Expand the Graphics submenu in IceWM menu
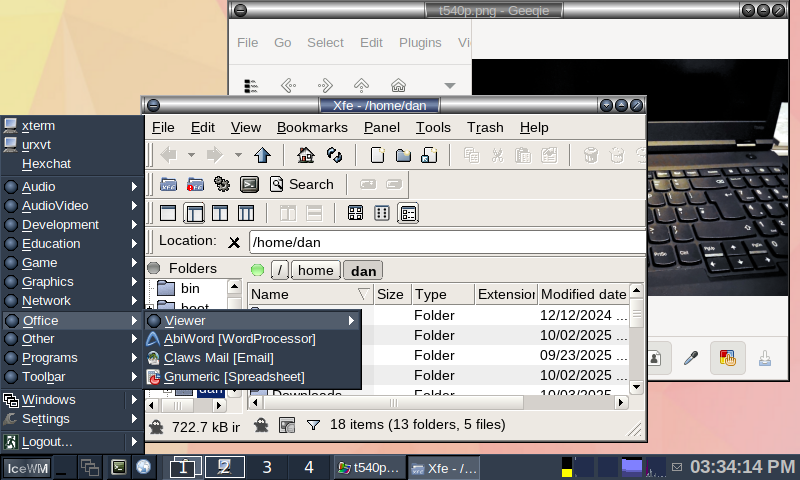The image size is (800, 480). [72, 282]
